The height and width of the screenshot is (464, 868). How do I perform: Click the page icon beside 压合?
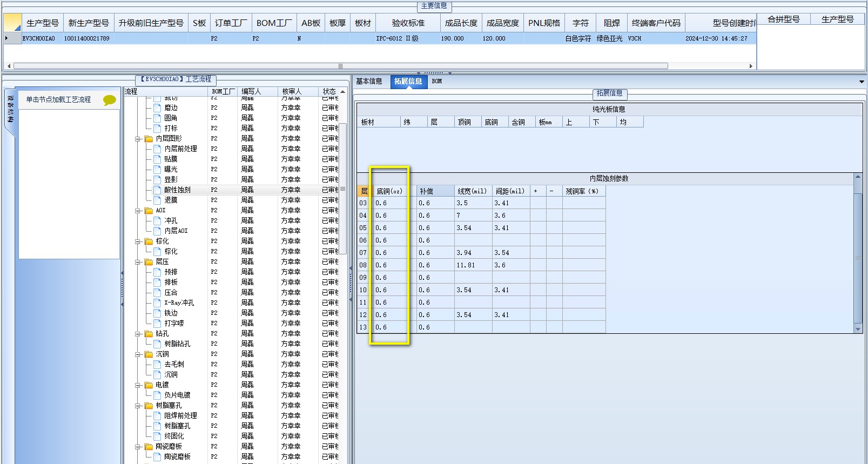click(157, 293)
